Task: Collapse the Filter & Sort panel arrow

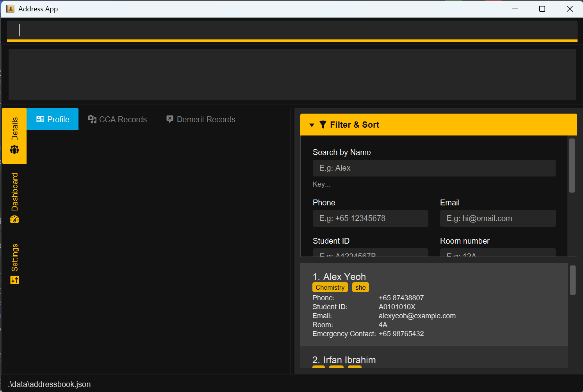Action: pyautogui.click(x=312, y=125)
